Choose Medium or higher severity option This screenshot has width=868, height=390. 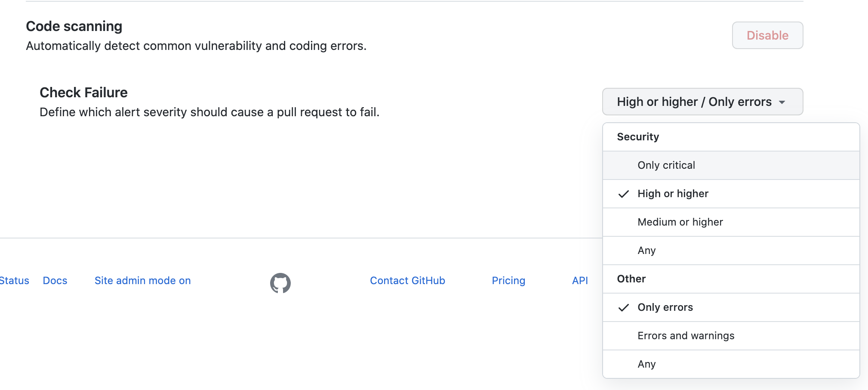tap(680, 222)
